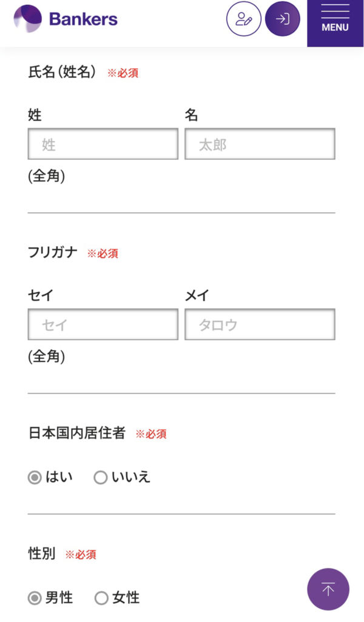Focus the 姓 (last name) input field

pyautogui.click(x=103, y=144)
